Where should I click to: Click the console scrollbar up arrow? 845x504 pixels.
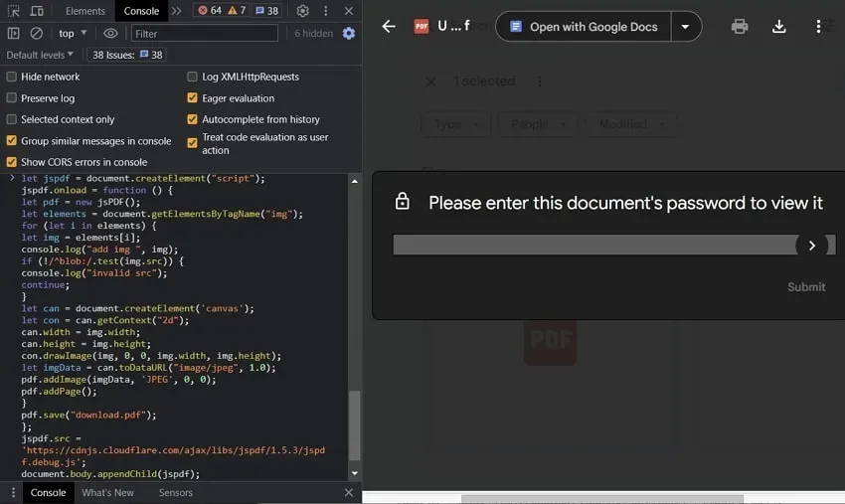(x=355, y=181)
